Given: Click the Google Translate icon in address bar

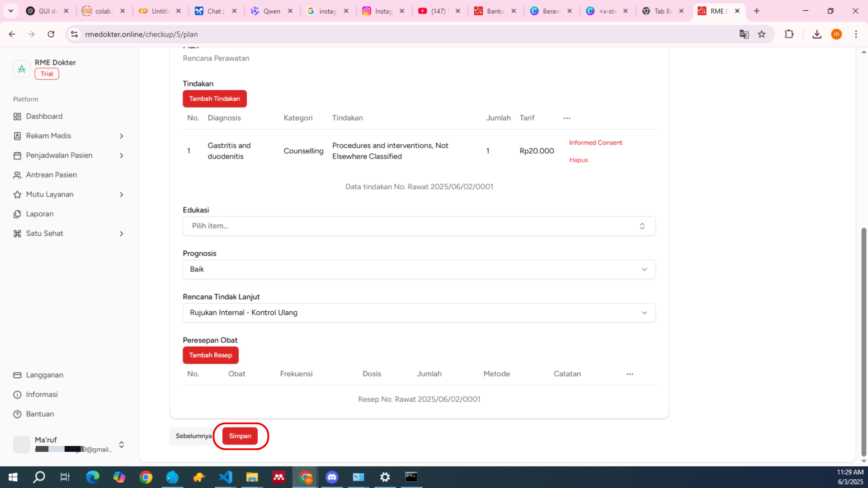Looking at the screenshot, I should click(x=744, y=34).
